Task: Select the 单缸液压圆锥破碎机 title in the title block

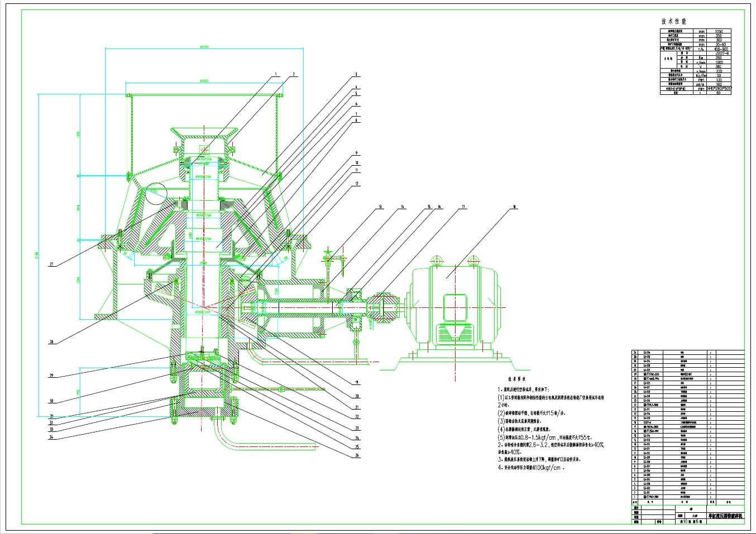Action: click(x=725, y=517)
